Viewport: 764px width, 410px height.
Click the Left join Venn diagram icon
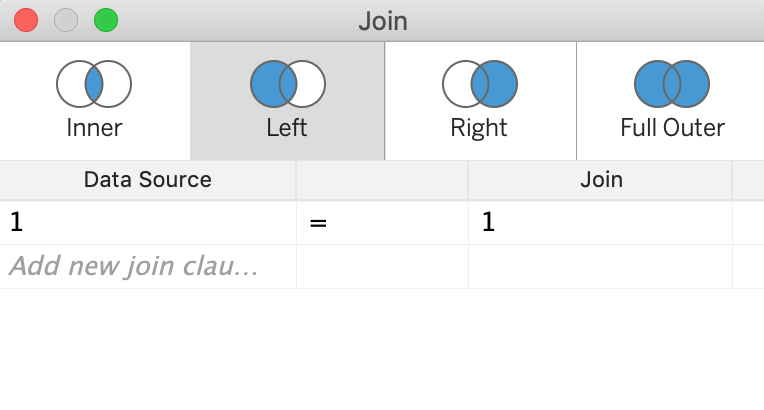[x=287, y=85]
